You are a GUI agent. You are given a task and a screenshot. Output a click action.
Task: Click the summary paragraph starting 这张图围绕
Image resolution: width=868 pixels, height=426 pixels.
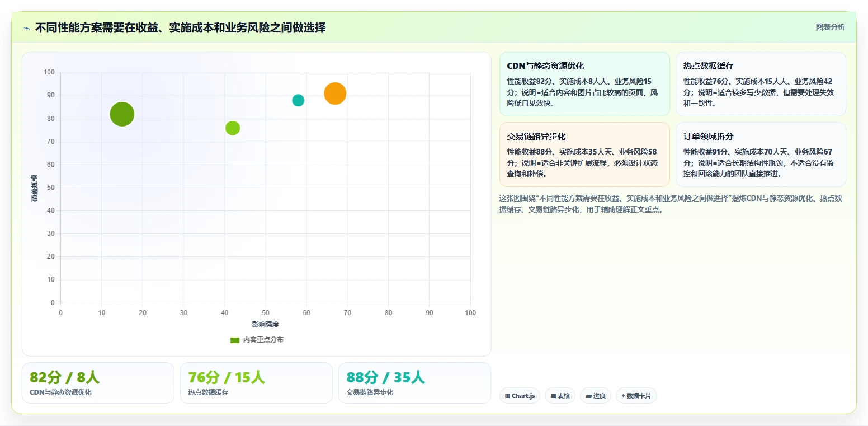[671, 204]
